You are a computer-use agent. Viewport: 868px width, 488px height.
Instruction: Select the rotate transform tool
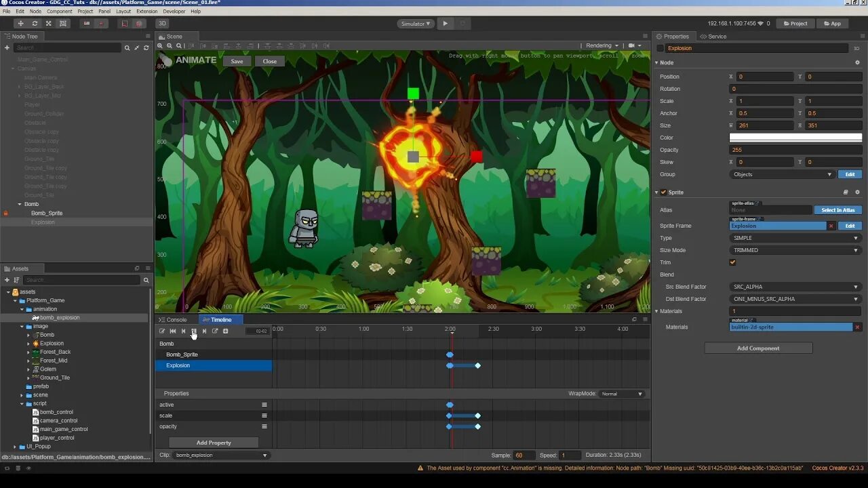pos(35,23)
